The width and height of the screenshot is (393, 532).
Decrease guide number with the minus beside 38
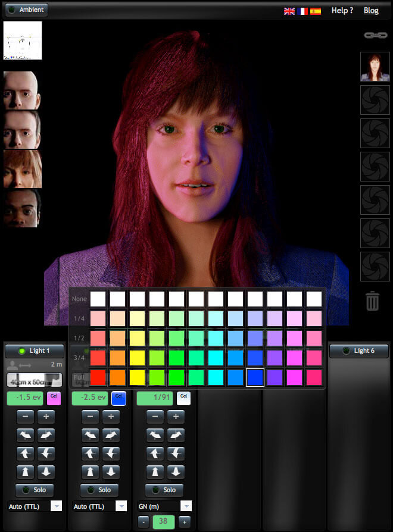pos(144,522)
